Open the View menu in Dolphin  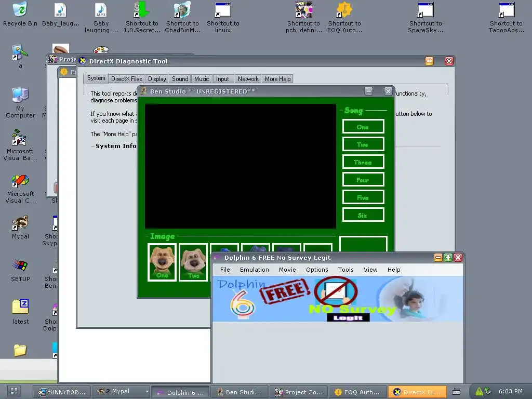click(370, 270)
